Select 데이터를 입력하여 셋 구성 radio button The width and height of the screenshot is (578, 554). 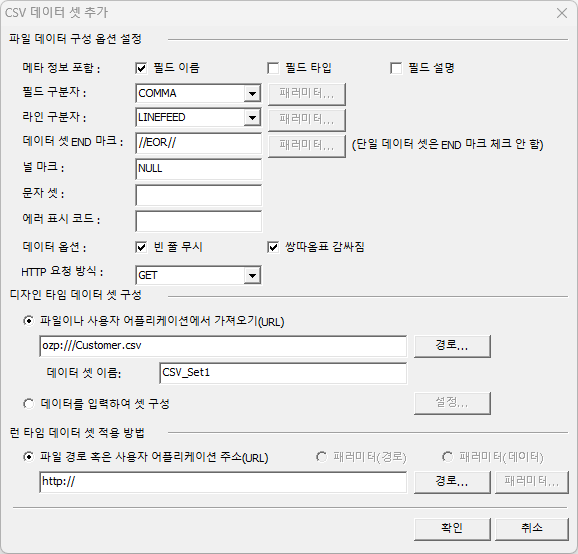pyautogui.click(x=28, y=404)
